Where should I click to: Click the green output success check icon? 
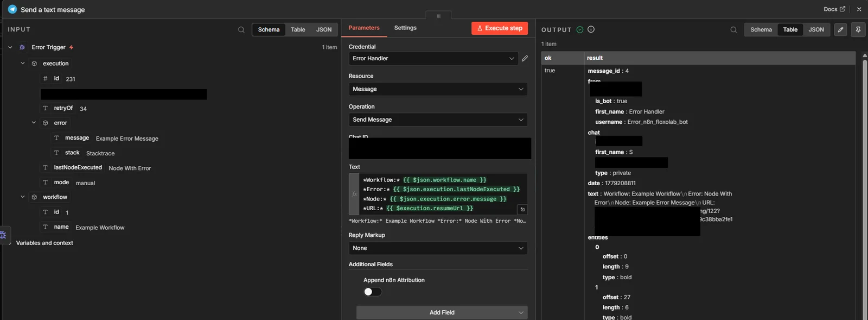[580, 29]
